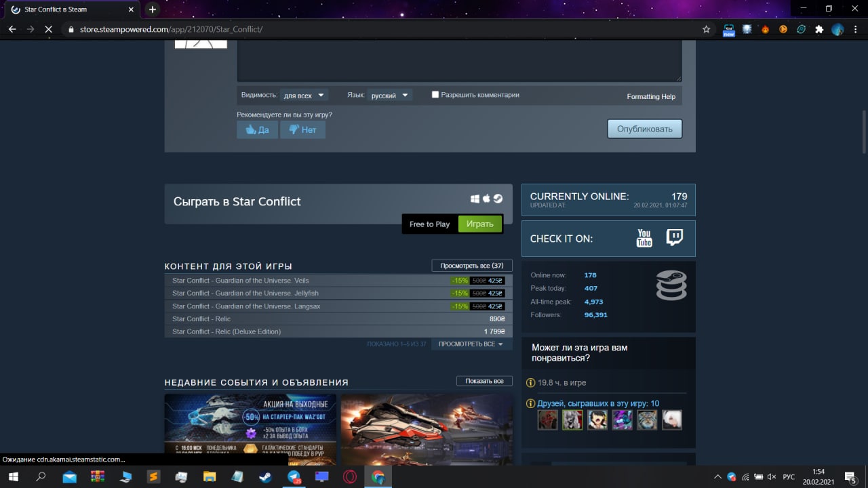Viewport: 868px width, 488px height.
Task: Open the 'Акция на выходные' event thumbnail
Action: (x=250, y=429)
